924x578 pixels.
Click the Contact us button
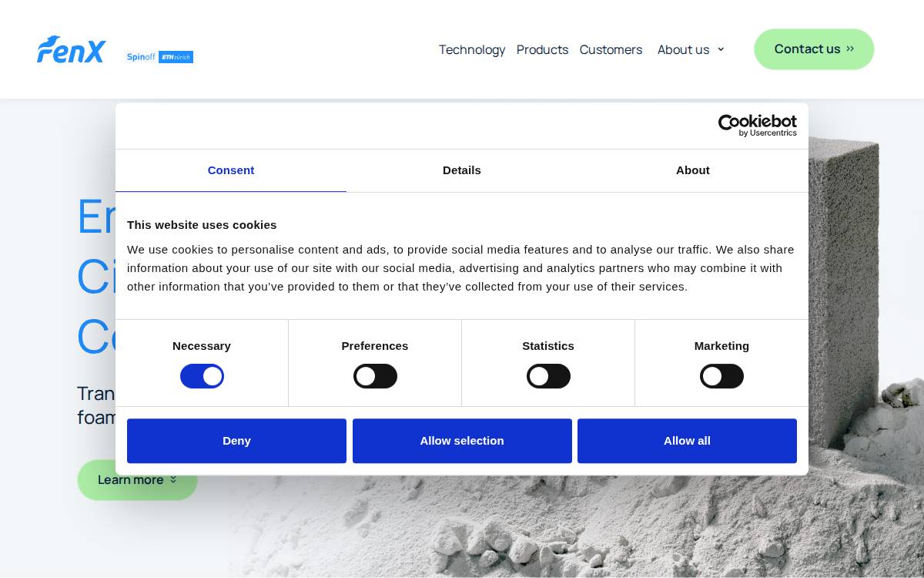click(814, 49)
